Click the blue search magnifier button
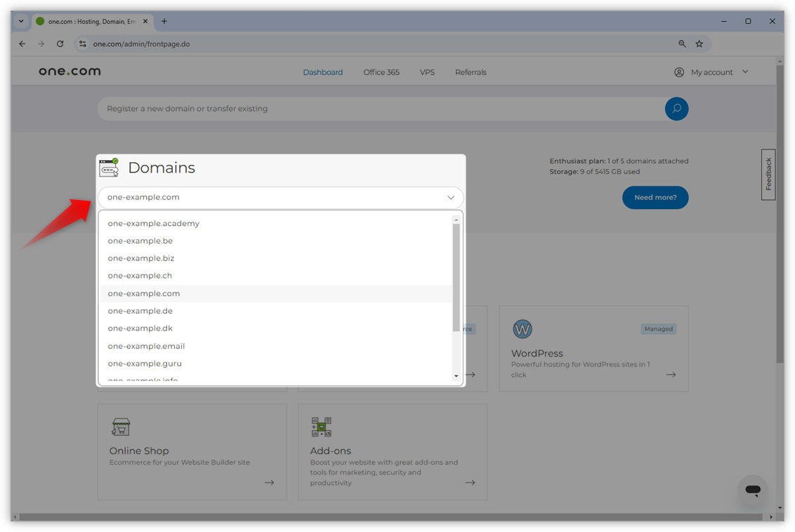The height and width of the screenshot is (532, 795). [x=676, y=109]
